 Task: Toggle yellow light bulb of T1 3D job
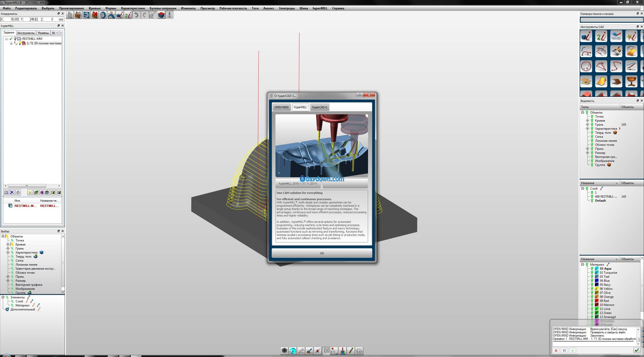(x=20, y=43)
